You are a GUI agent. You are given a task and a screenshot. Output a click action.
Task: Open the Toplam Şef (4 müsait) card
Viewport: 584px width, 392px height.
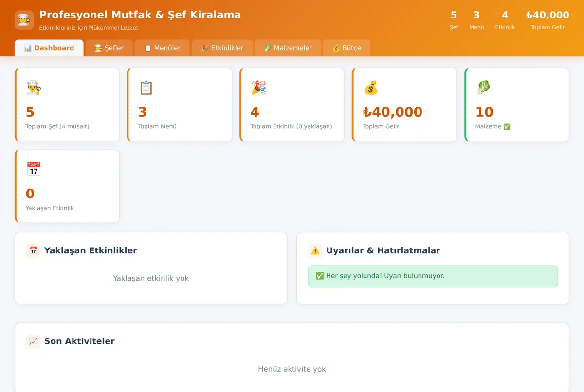(67, 105)
